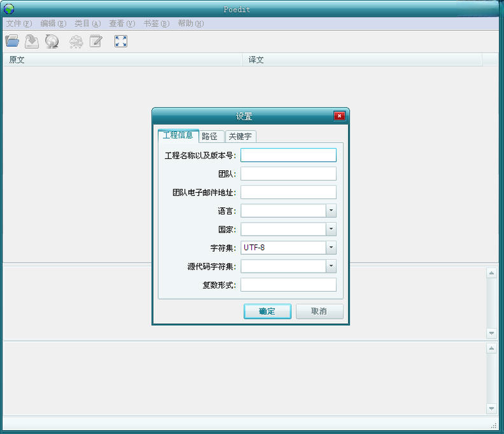This screenshot has height=434, width=504.
Task: Open the 类目(A) menu
Action: [x=88, y=24]
